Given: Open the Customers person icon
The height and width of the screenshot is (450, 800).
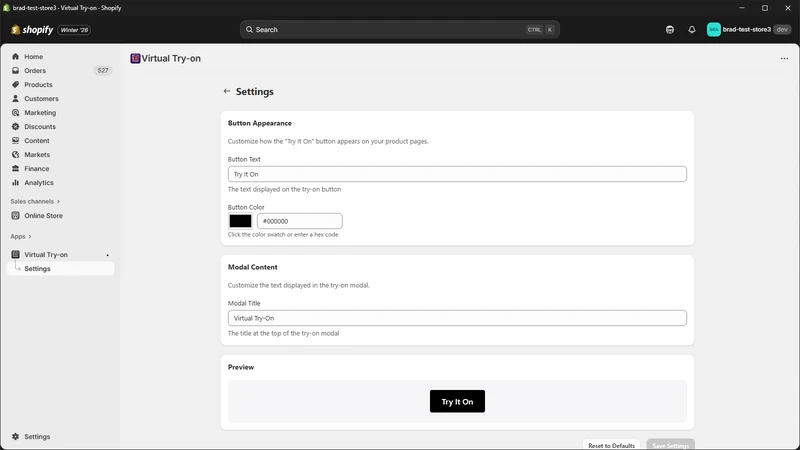Looking at the screenshot, I should pyautogui.click(x=15, y=98).
